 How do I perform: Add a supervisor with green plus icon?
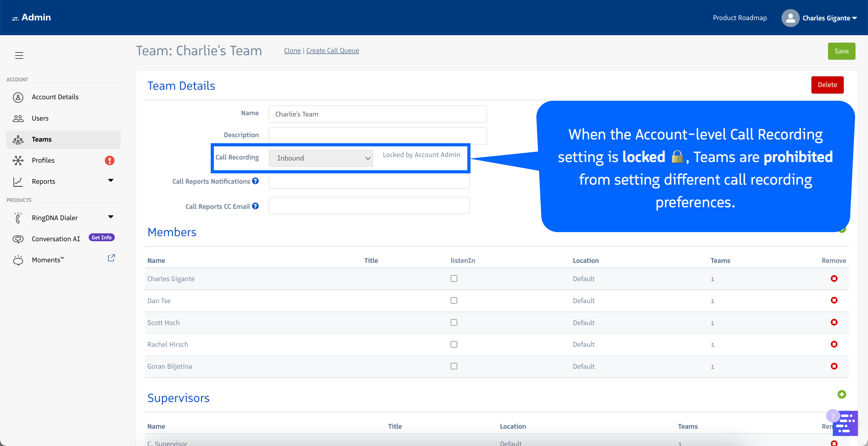pos(841,394)
